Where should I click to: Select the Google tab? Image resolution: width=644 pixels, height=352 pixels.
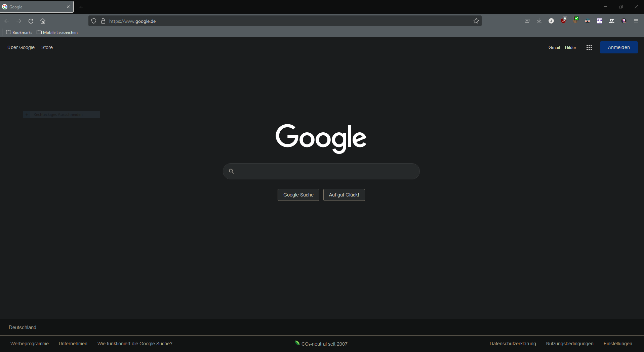tap(37, 7)
